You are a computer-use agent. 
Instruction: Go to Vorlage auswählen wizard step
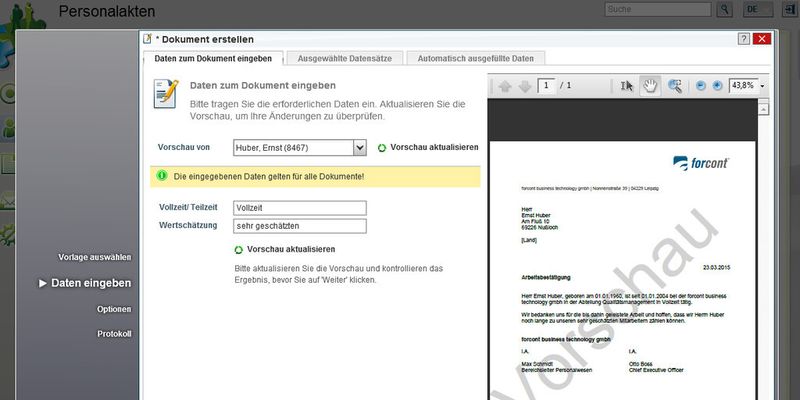(95, 257)
